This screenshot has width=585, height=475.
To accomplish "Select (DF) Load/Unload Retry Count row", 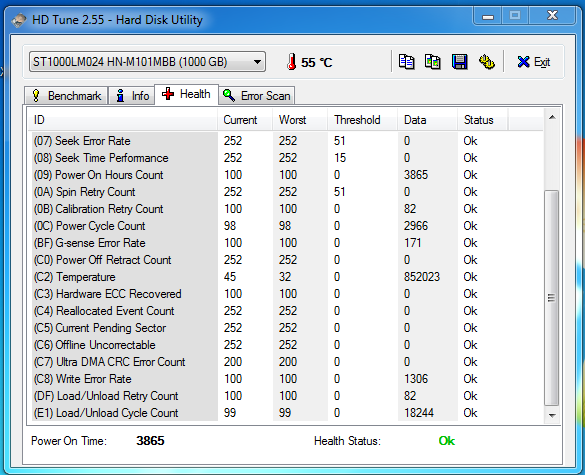I will [x=286, y=396].
